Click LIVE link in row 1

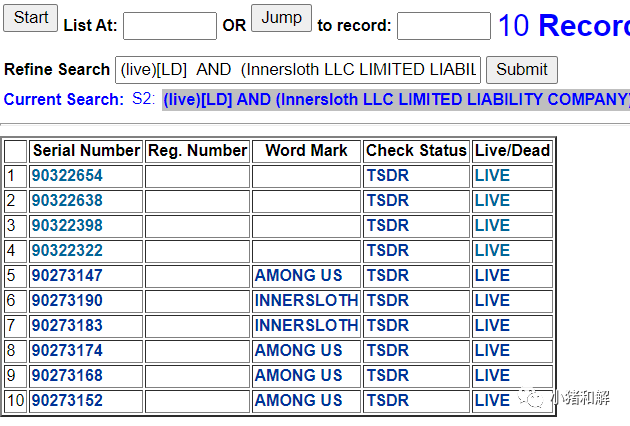[x=492, y=176]
